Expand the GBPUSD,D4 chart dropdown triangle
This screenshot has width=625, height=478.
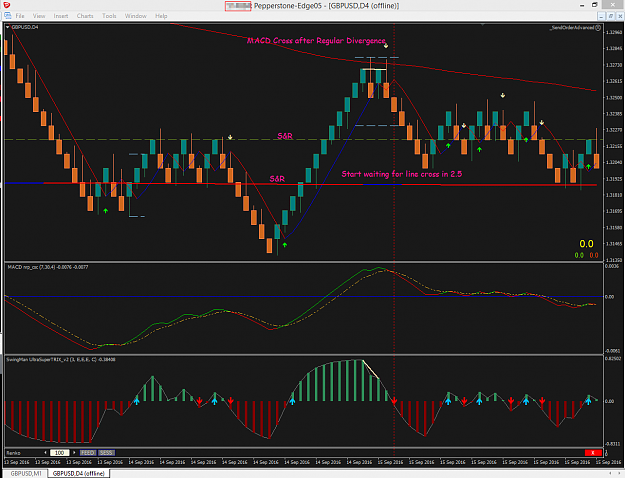pos(8,27)
